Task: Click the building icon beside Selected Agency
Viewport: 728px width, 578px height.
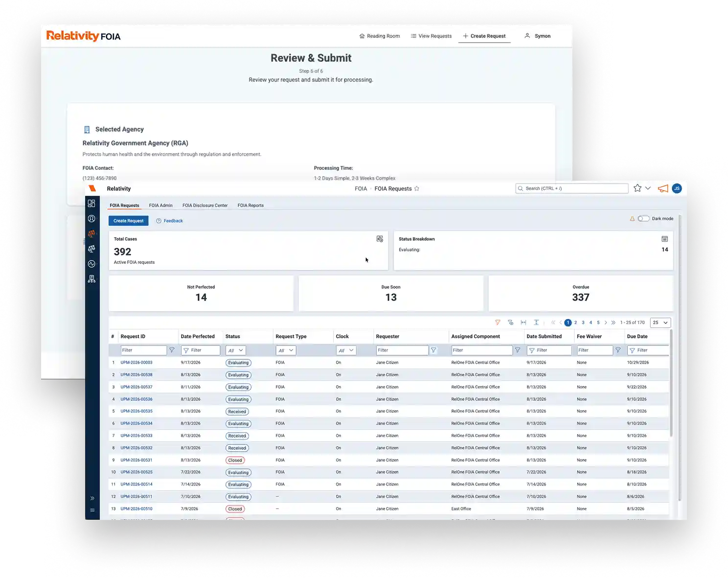Action: (x=87, y=130)
